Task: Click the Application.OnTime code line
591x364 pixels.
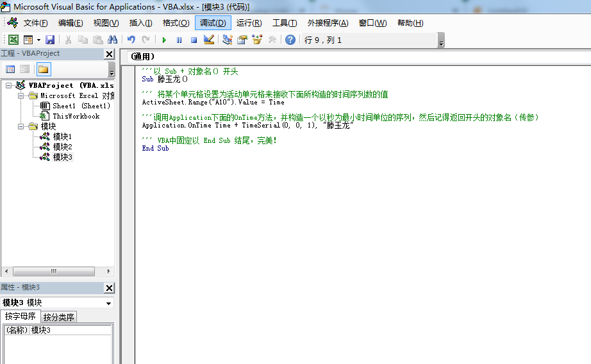Action: (x=247, y=125)
